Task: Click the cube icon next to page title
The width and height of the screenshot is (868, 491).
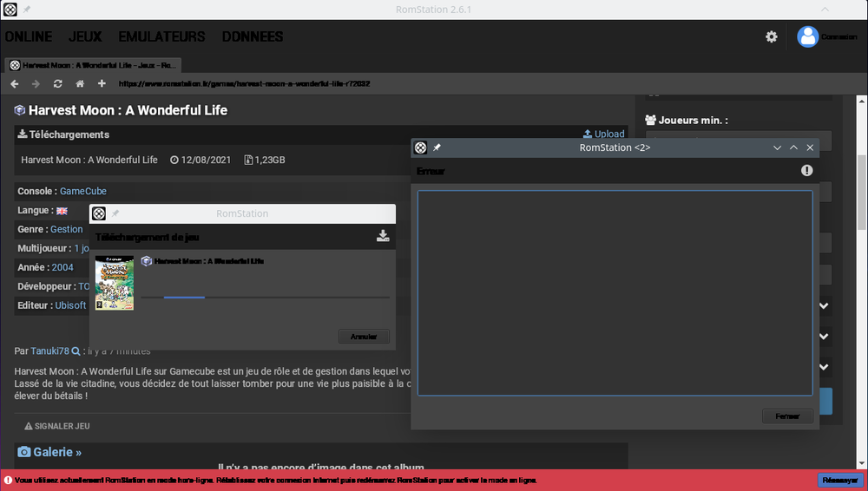Action: click(20, 110)
